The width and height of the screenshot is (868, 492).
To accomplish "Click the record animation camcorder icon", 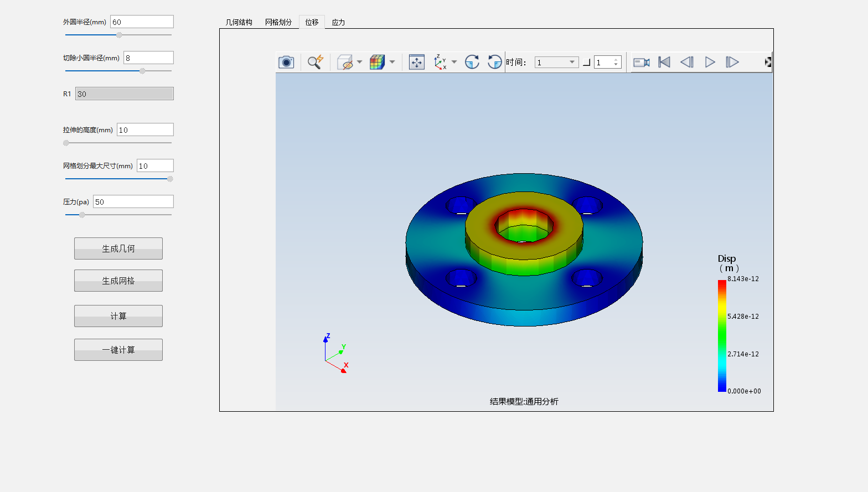I will click(642, 62).
